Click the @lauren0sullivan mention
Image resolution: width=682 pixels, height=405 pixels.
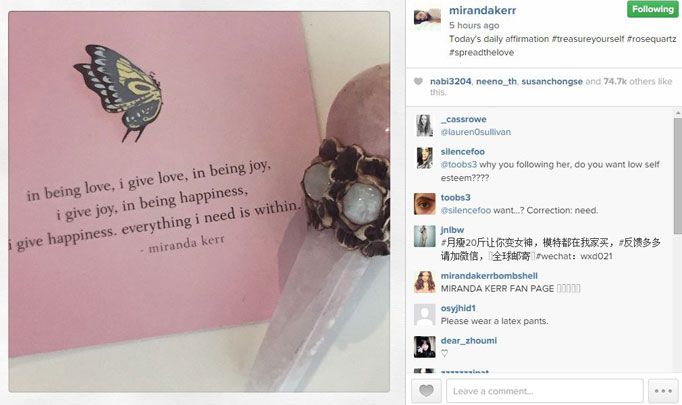[476, 132]
